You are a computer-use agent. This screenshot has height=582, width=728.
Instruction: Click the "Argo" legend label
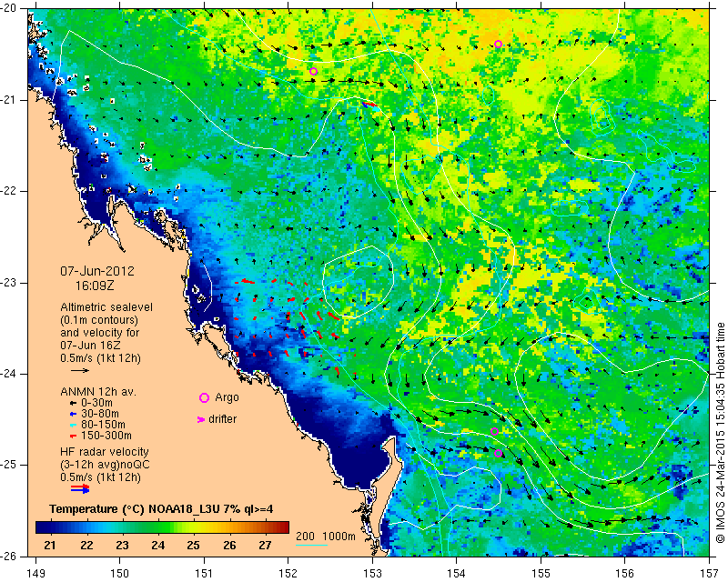[x=227, y=397]
